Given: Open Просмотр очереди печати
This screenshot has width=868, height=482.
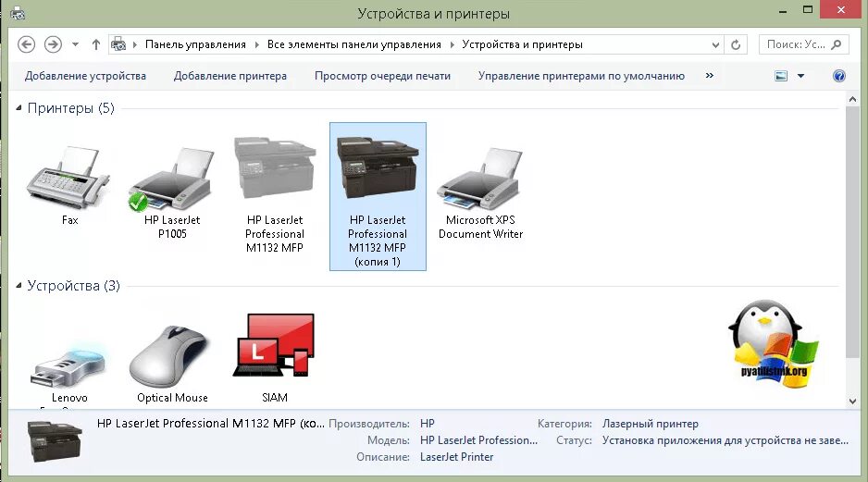Looking at the screenshot, I should (382, 76).
